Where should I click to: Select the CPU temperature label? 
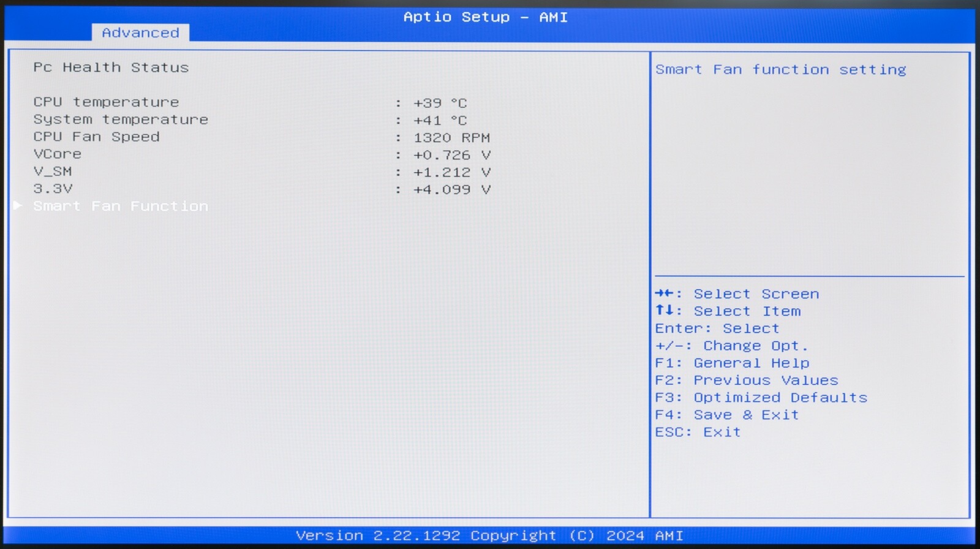106,102
